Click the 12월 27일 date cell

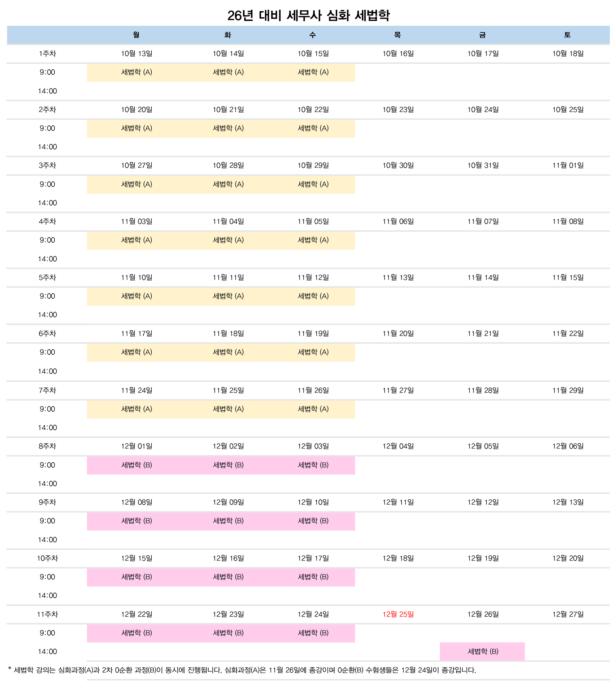click(568, 614)
